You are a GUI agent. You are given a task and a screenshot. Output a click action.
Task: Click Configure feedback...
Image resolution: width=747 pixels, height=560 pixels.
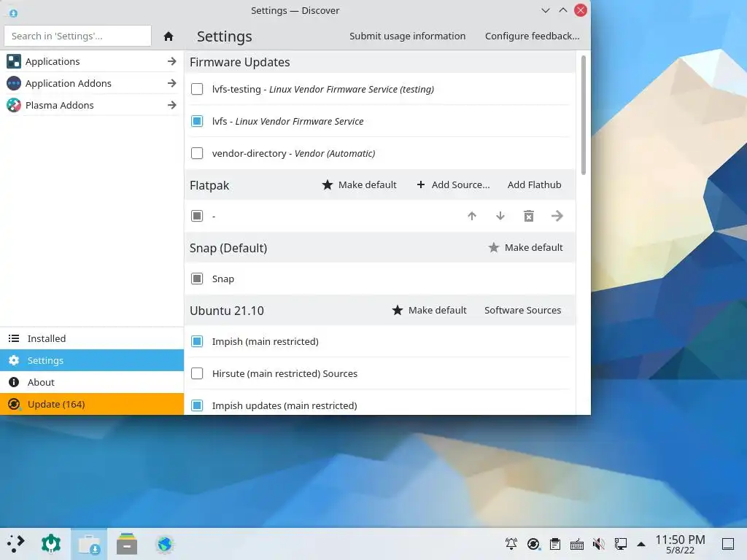coord(532,36)
